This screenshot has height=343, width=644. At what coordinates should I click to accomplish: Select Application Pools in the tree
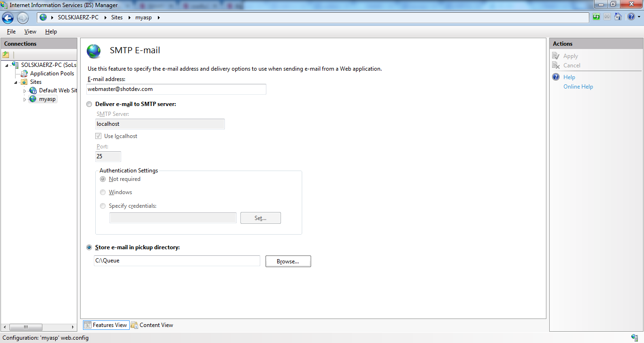[x=52, y=73]
